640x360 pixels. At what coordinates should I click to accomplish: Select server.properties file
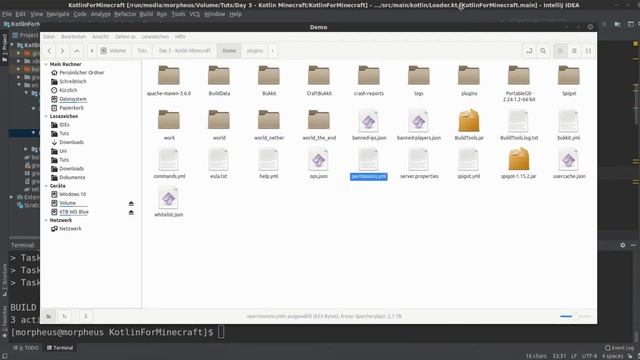(x=419, y=163)
